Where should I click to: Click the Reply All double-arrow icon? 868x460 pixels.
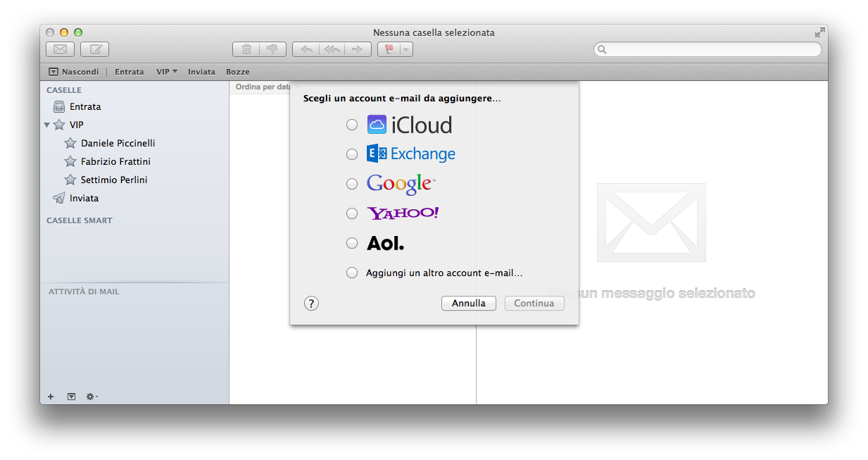point(332,49)
